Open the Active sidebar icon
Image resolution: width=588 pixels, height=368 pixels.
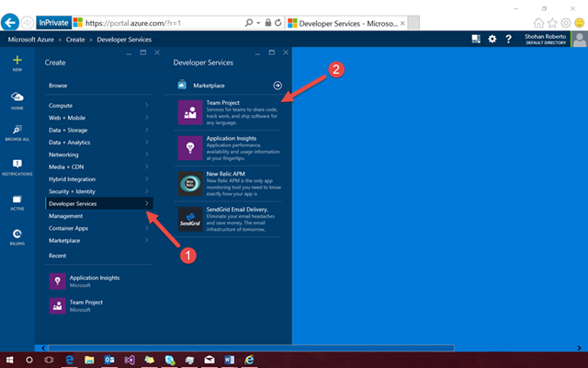tap(17, 199)
